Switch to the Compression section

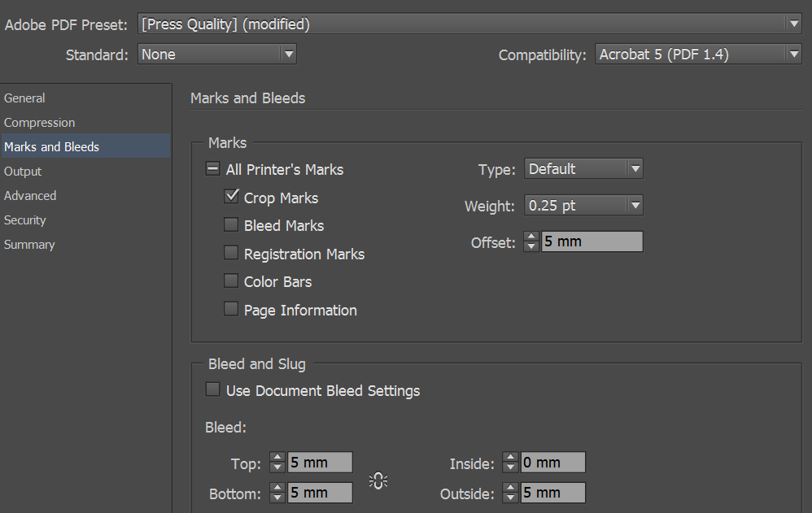[x=40, y=123]
